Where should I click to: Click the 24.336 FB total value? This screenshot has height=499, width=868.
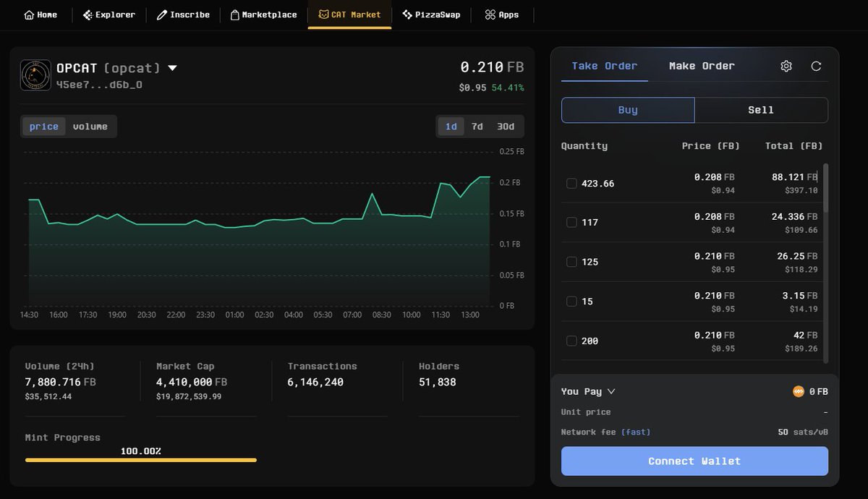click(x=795, y=216)
